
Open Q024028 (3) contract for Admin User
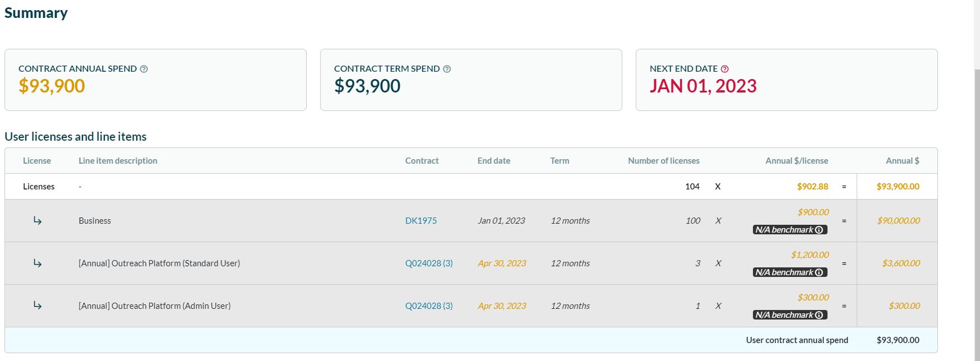429,306
